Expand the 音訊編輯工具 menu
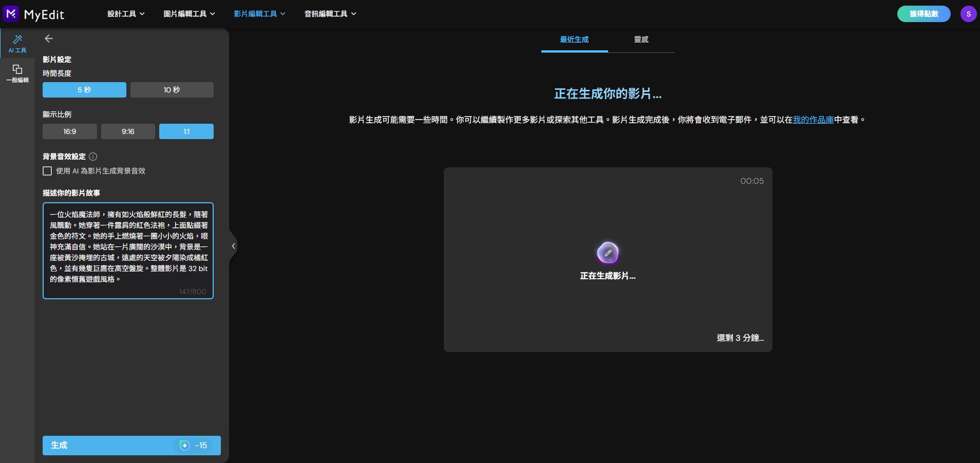Screen dimensions: 980x463 point(329,14)
